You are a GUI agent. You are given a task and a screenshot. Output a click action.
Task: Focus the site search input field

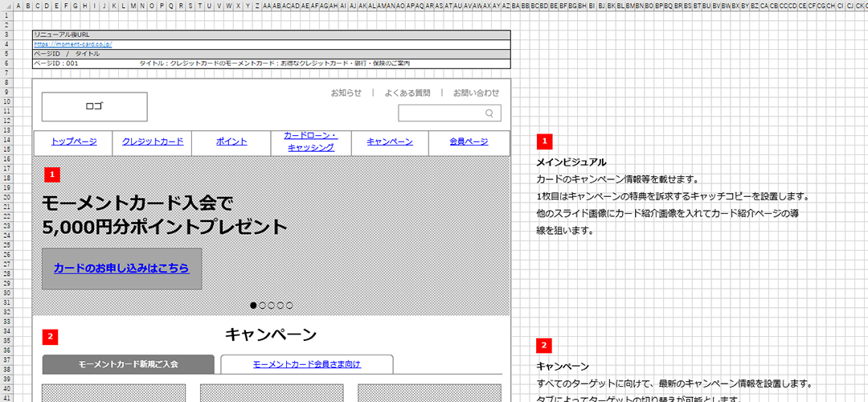[x=449, y=113]
